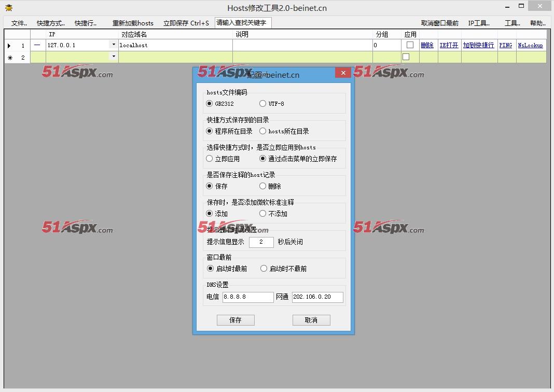Open the 文件 menu
This screenshot has width=554, height=392.
coord(19,23)
